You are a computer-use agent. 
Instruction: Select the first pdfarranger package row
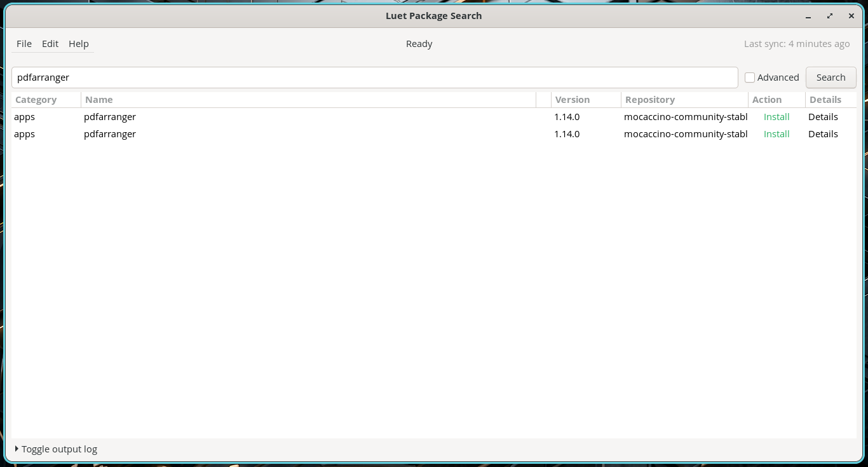pyautogui.click(x=433, y=117)
